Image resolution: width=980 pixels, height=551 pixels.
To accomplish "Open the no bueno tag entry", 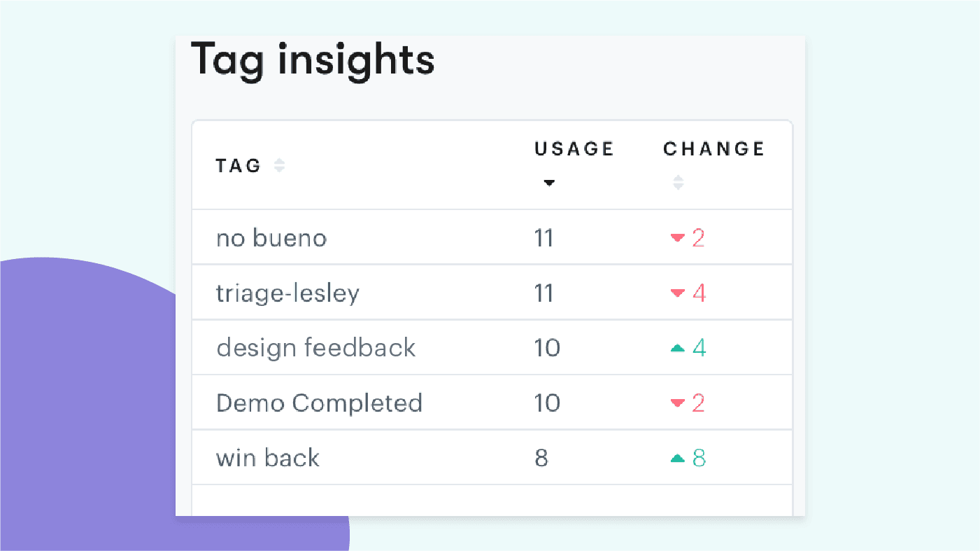I will tap(271, 238).
